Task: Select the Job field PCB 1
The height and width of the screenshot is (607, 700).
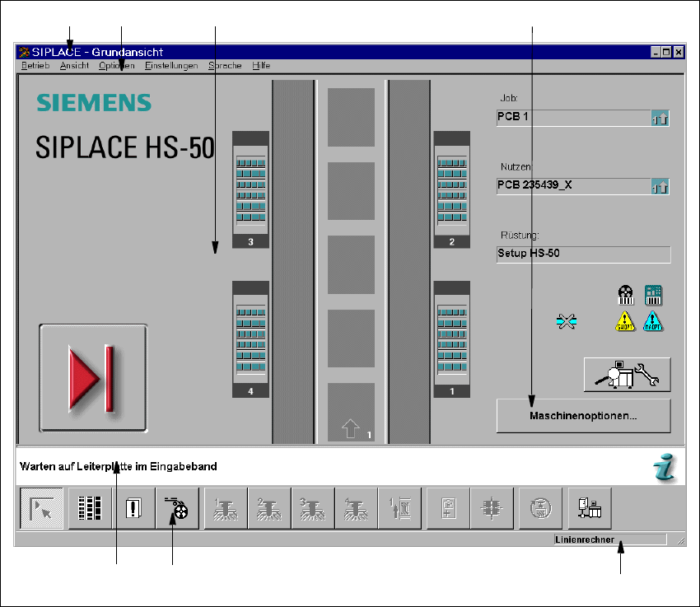Action: click(x=574, y=118)
